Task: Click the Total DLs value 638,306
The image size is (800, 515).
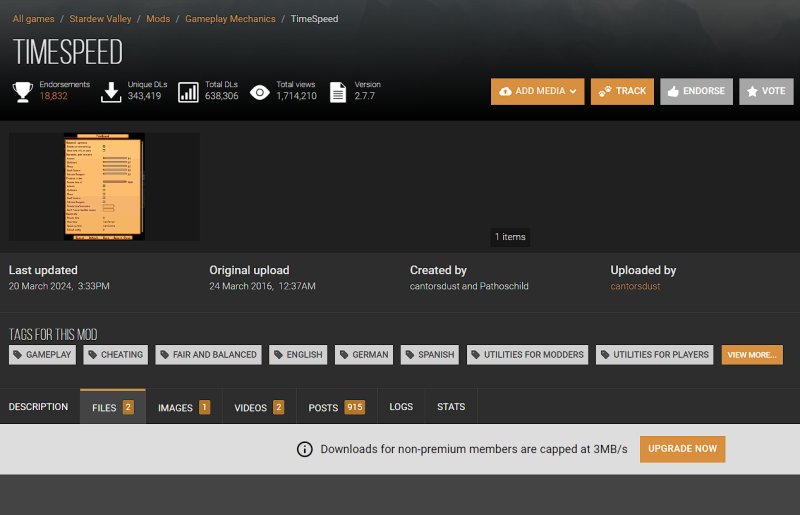Action: click(221, 96)
